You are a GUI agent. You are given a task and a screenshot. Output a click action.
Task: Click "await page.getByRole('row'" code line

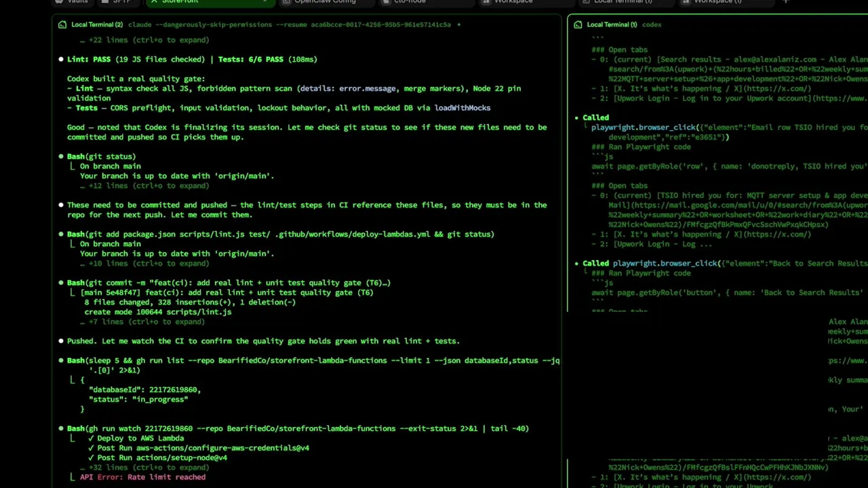729,166
